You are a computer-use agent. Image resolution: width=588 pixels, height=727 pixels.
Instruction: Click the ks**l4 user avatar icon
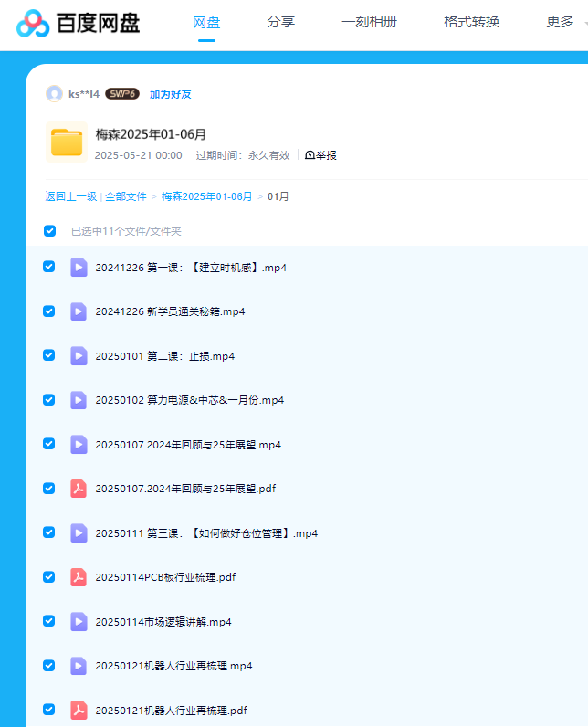click(54, 93)
